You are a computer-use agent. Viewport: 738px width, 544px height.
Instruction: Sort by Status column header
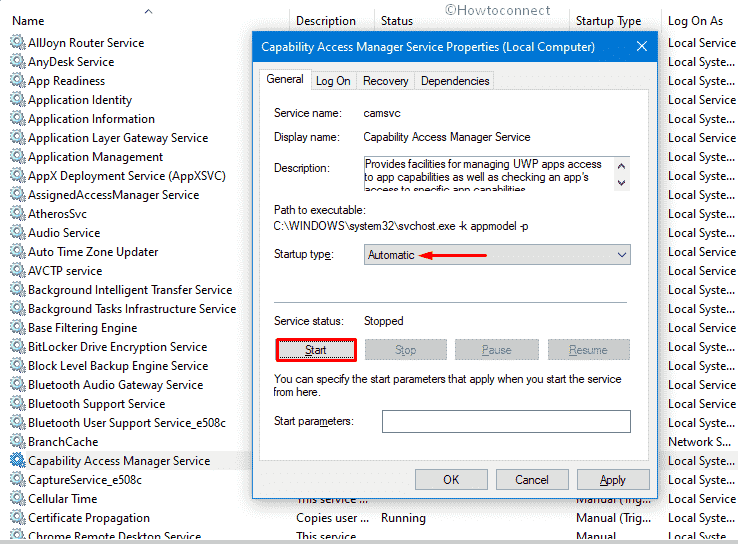coord(396,21)
